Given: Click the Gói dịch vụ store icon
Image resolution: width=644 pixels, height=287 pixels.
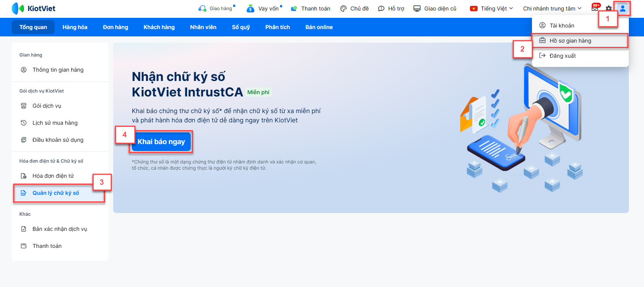Looking at the screenshot, I should [x=24, y=106].
